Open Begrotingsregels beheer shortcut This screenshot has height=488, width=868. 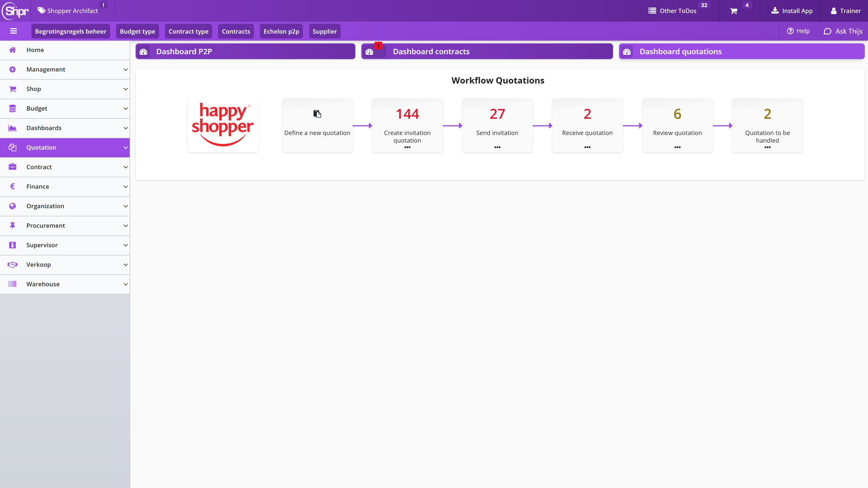coord(71,31)
